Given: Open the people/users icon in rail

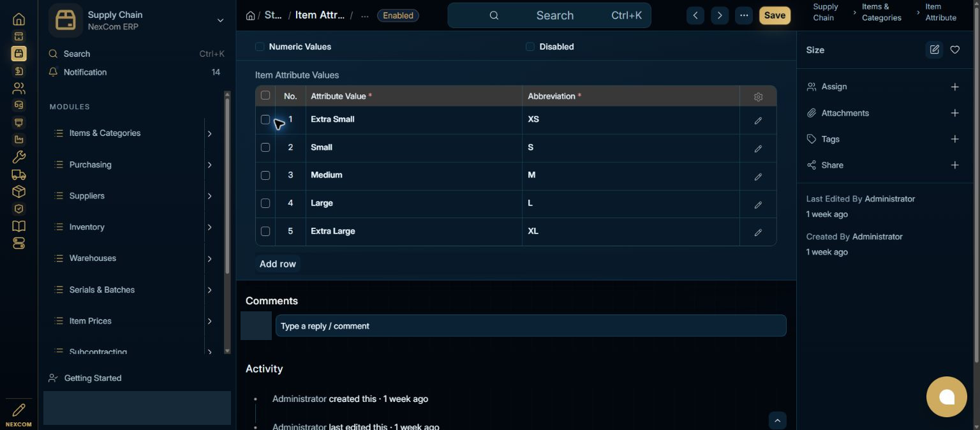Looking at the screenshot, I should (19, 88).
